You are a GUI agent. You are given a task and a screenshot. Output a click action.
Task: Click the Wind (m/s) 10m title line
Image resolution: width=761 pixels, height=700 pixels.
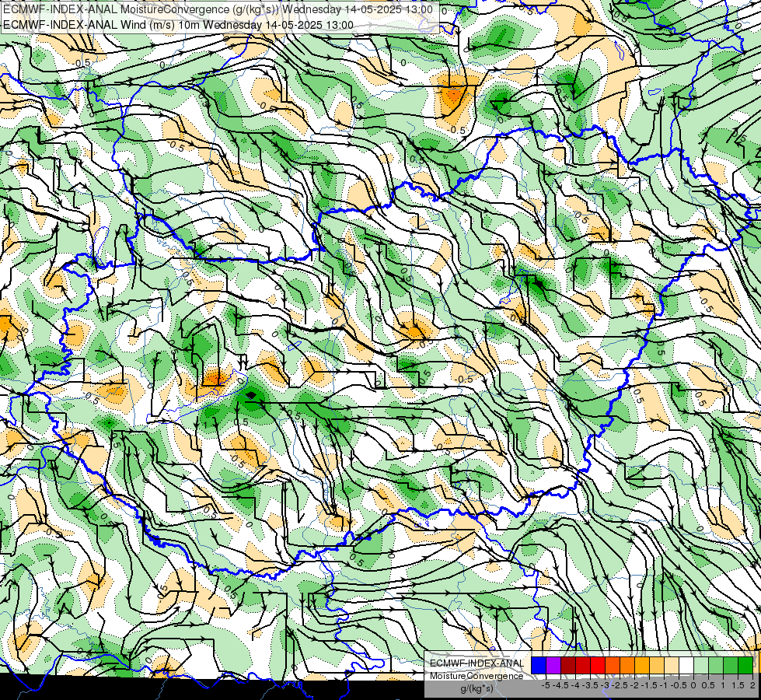click(x=178, y=25)
